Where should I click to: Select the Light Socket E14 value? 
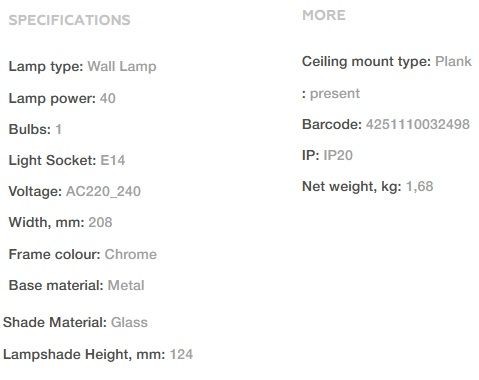pyautogui.click(x=113, y=160)
